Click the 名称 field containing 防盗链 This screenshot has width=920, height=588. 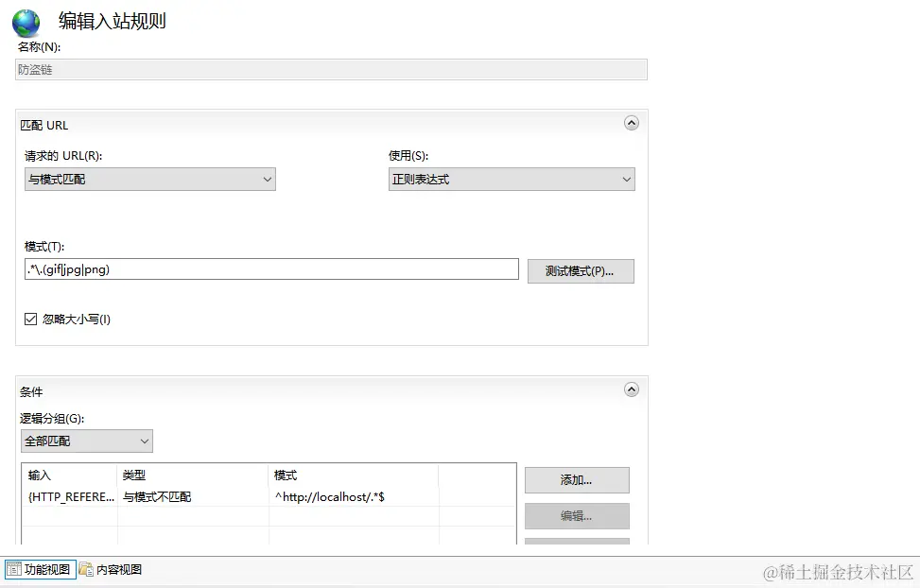(331, 69)
